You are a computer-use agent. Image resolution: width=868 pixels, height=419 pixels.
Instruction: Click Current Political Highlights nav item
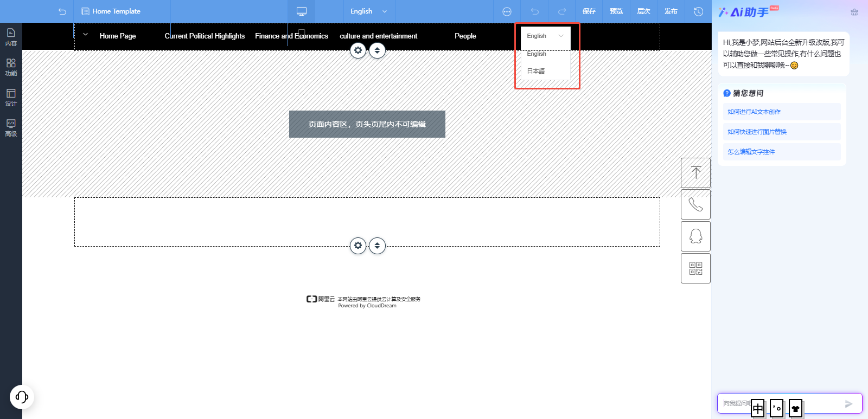point(205,36)
